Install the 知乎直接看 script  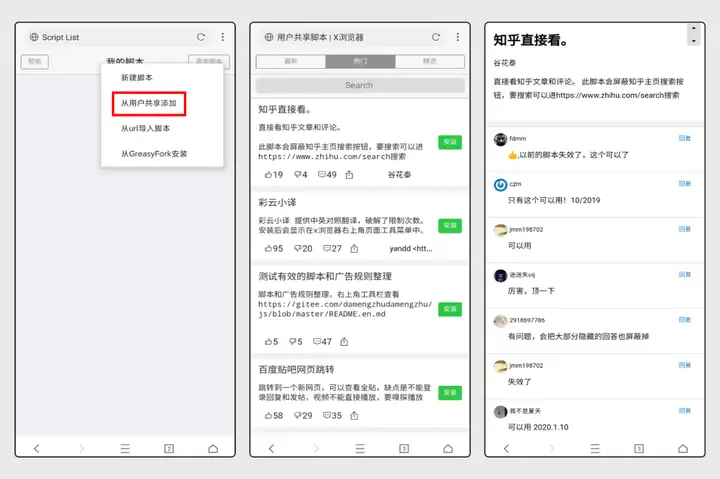(450, 142)
